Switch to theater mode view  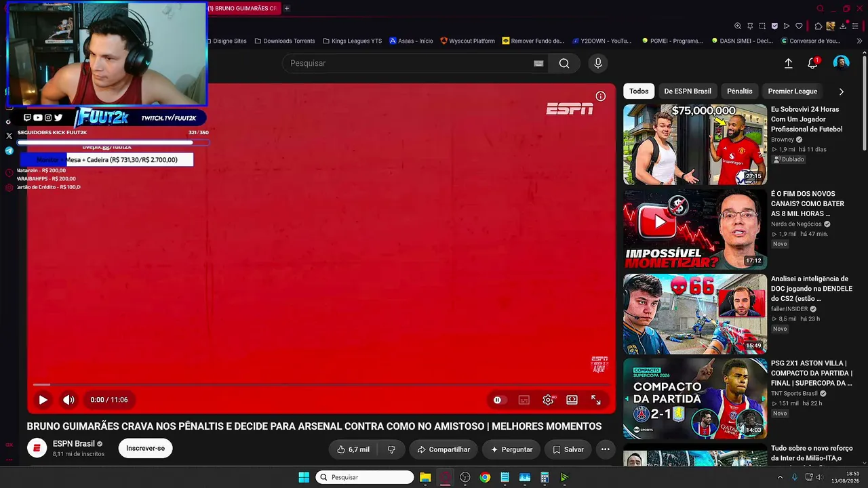pyautogui.click(x=572, y=400)
